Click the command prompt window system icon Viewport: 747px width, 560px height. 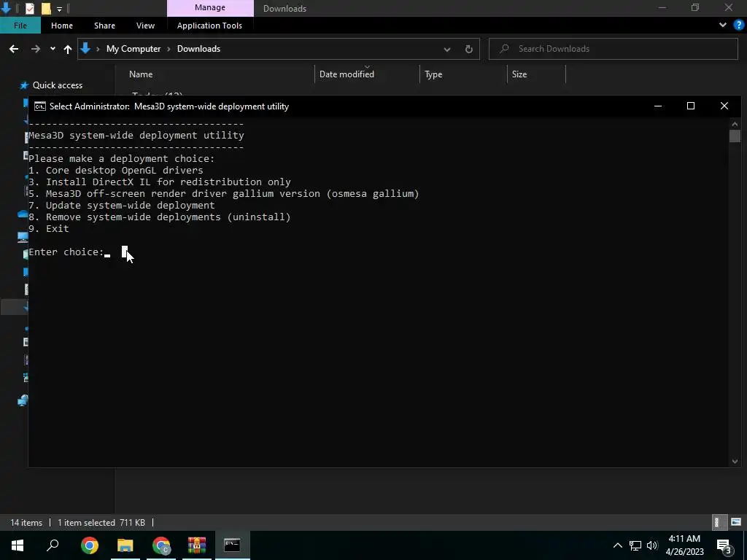coord(40,106)
